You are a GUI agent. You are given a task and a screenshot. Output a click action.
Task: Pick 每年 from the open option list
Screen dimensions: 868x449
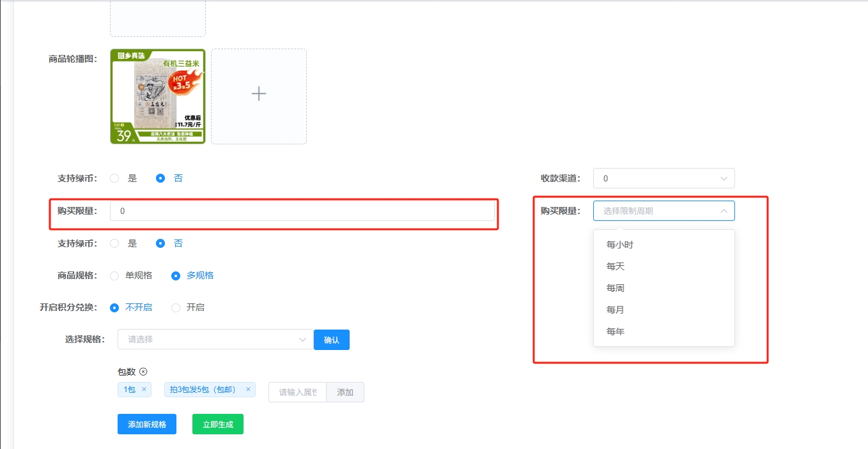pos(614,331)
